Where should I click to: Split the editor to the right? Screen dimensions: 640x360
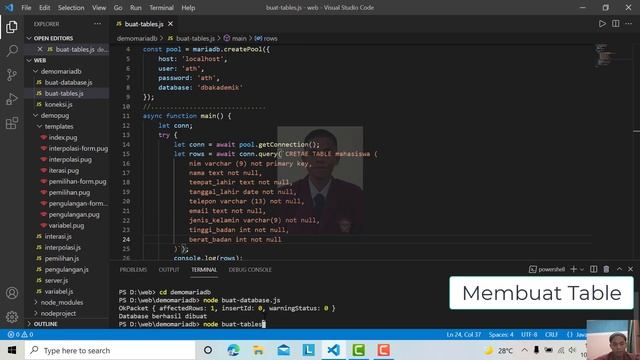(x=616, y=24)
